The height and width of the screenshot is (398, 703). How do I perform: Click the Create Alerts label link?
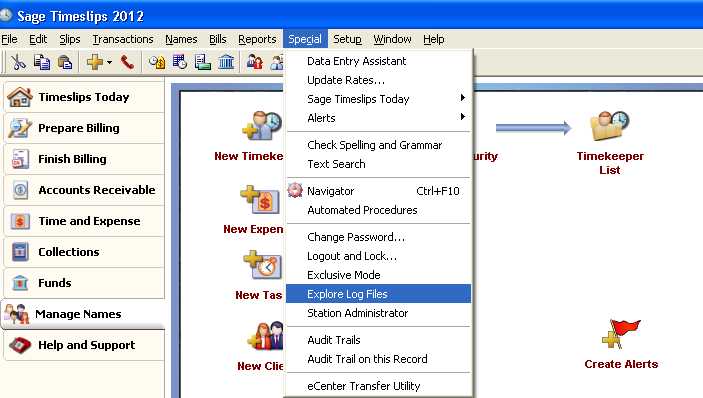621,364
